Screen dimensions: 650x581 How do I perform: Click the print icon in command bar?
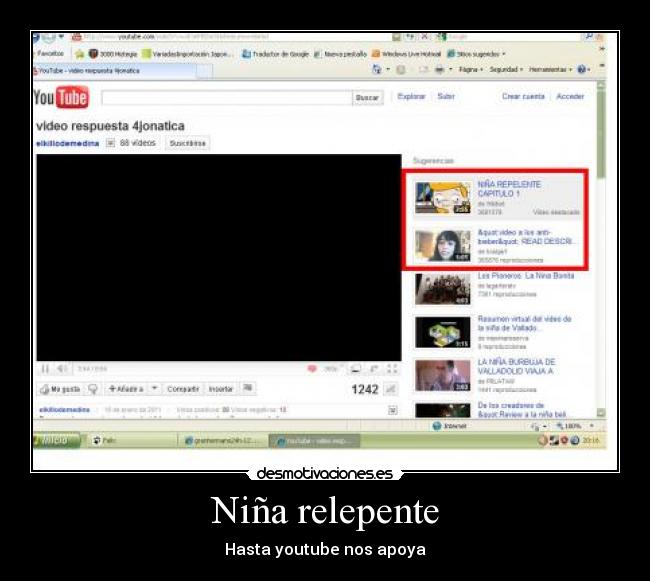[439, 70]
